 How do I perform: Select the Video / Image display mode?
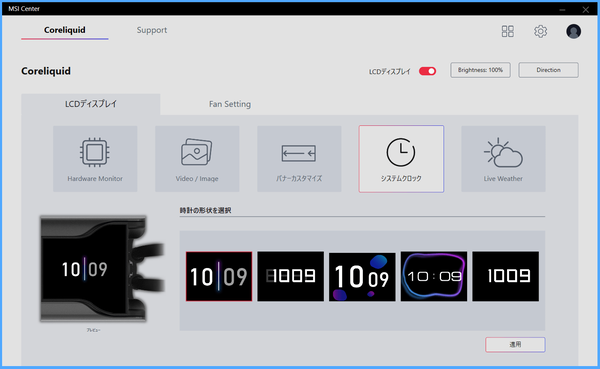click(197, 159)
